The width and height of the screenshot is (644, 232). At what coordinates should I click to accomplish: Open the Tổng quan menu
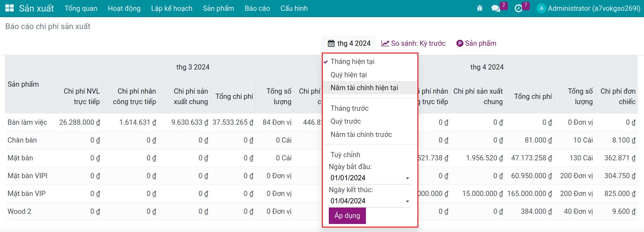coord(81,8)
